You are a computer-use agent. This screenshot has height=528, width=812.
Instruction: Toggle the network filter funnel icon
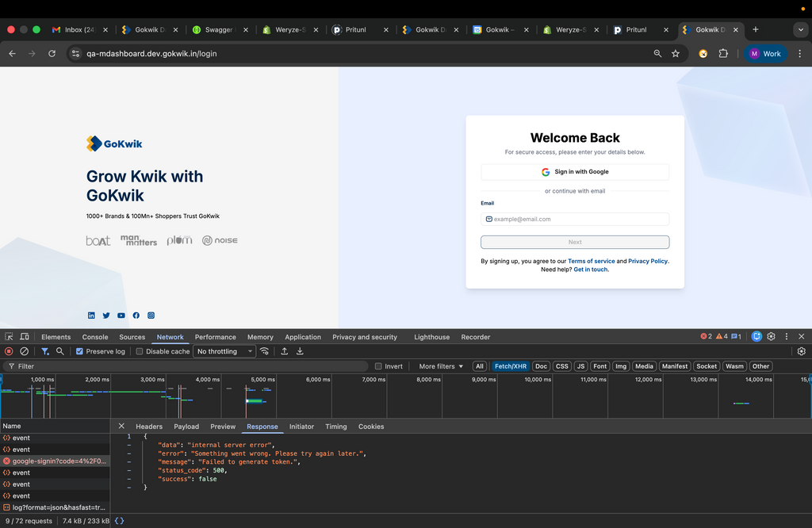click(45, 351)
